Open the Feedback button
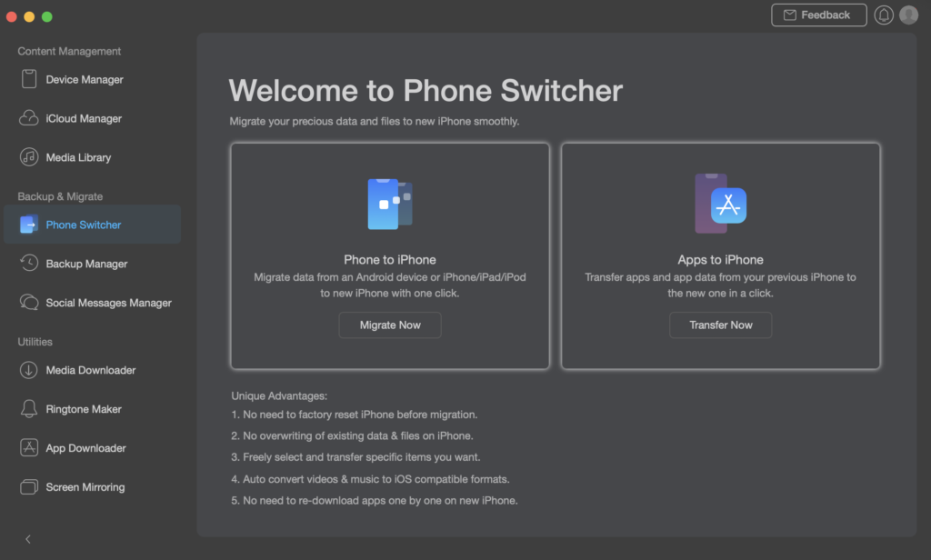Viewport: 931px width, 560px height. (x=818, y=15)
